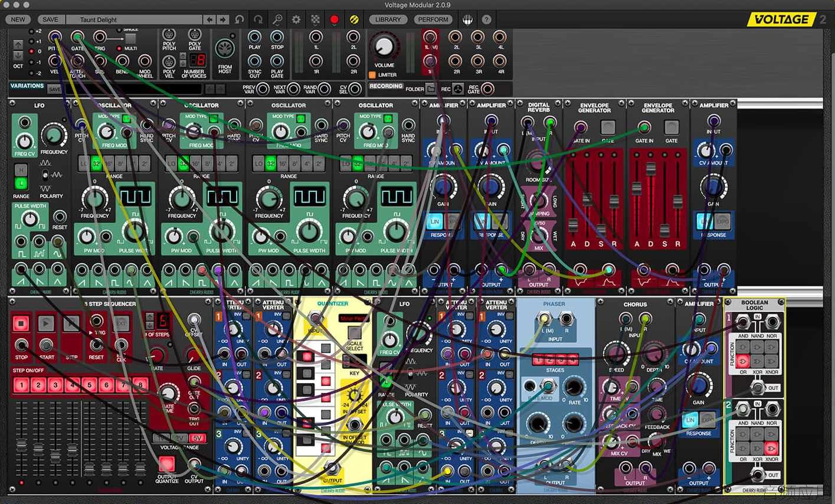Toggle the OUTPUT QUANTIZE red button
This screenshot has height=504, width=835.
[x=166, y=464]
